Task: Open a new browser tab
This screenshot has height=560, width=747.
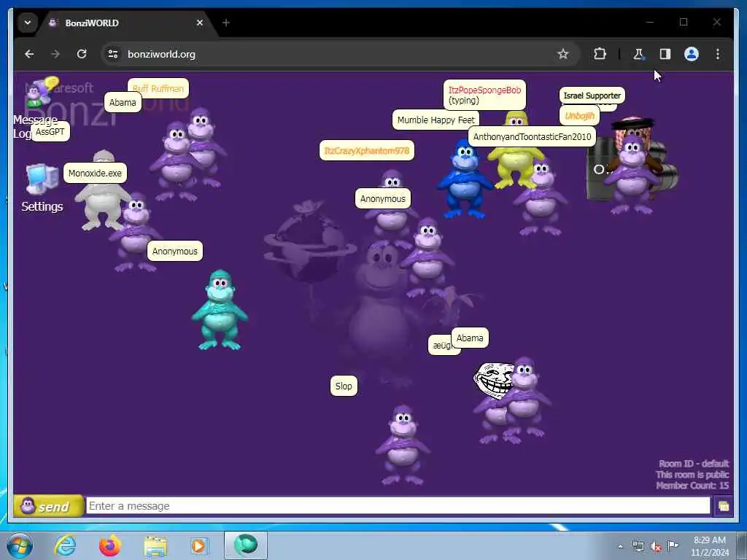Action: 226,23
